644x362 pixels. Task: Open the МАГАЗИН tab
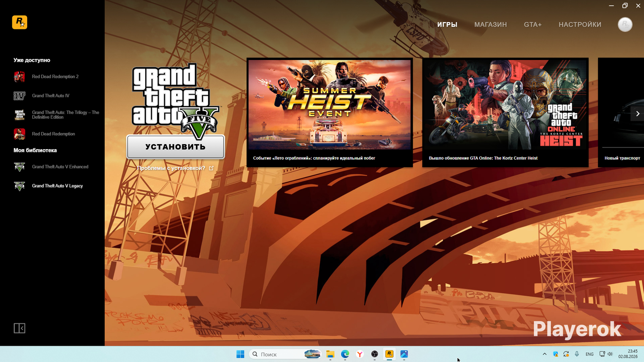[x=491, y=25]
